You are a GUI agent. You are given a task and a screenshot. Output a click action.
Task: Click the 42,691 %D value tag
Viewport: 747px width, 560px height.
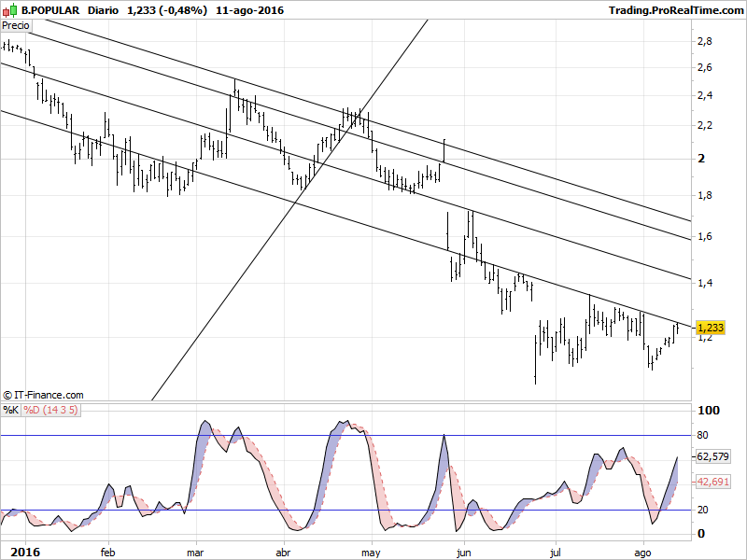click(713, 482)
